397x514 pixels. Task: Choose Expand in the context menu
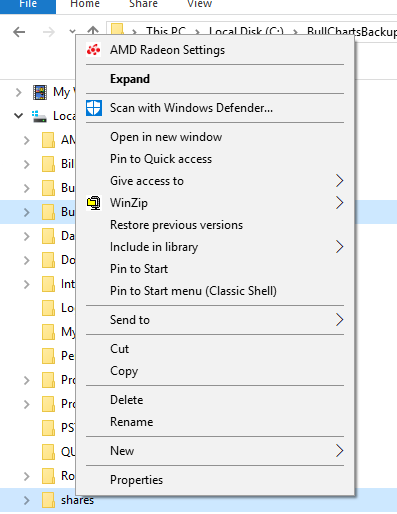(215, 79)
